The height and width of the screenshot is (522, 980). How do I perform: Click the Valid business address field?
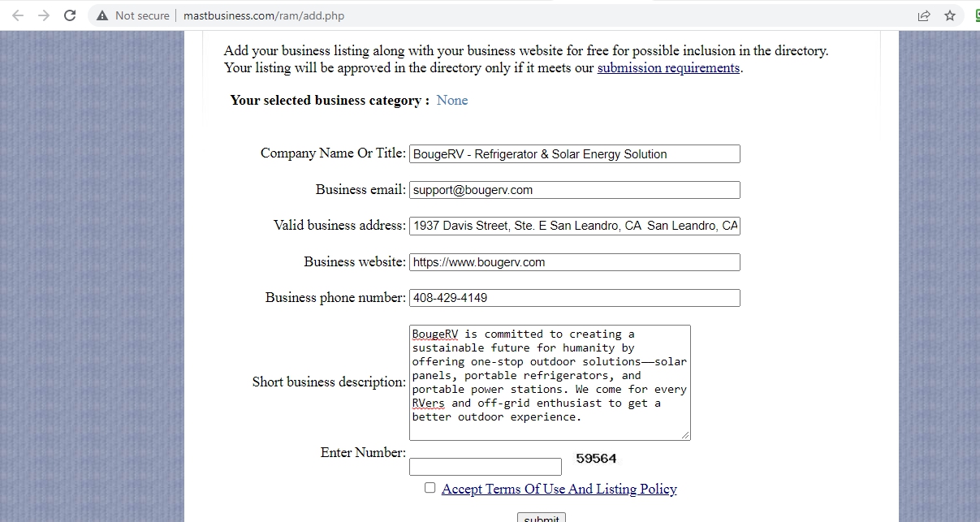pos(574,226)
